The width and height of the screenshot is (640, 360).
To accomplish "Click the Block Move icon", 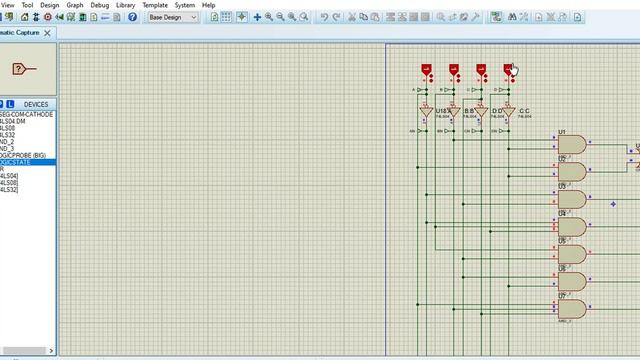I will [402, 17].
